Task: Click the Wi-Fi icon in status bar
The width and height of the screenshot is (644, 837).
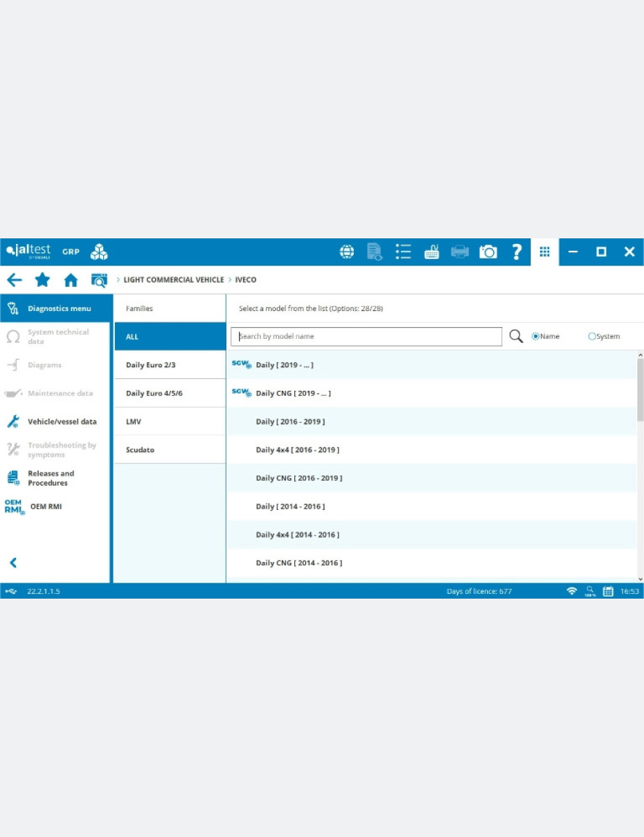Action: (x=572, y=591)
